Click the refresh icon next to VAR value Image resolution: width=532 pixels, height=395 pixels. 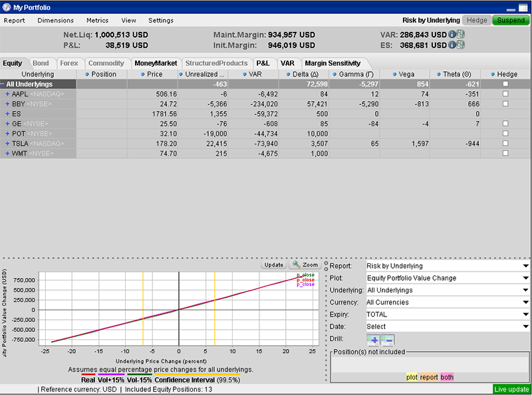[462, 35]
